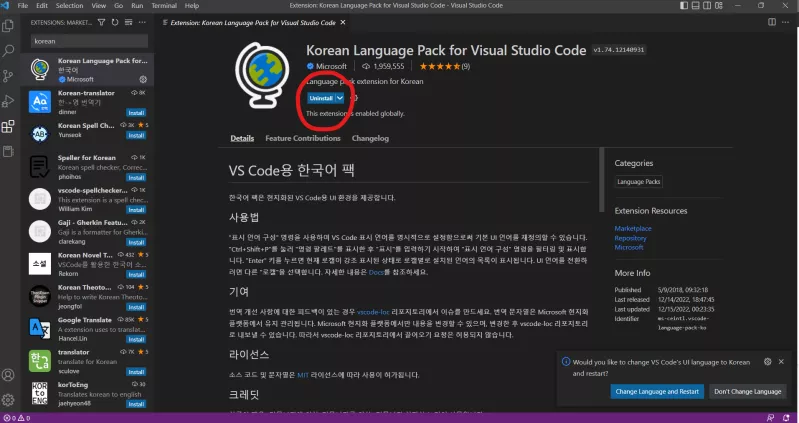
Task: Open the Source Control view
Action: coord(8,76)
